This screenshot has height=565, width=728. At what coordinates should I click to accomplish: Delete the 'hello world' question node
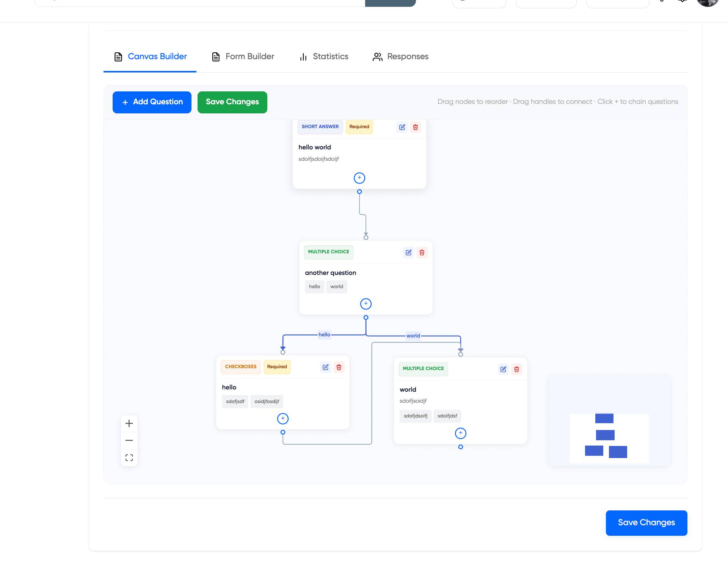tap(416, 127)
